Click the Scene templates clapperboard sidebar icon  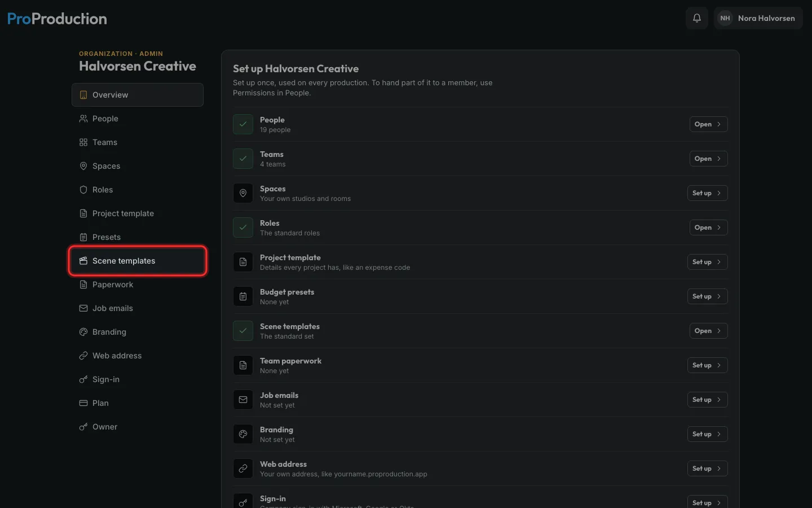83,261
